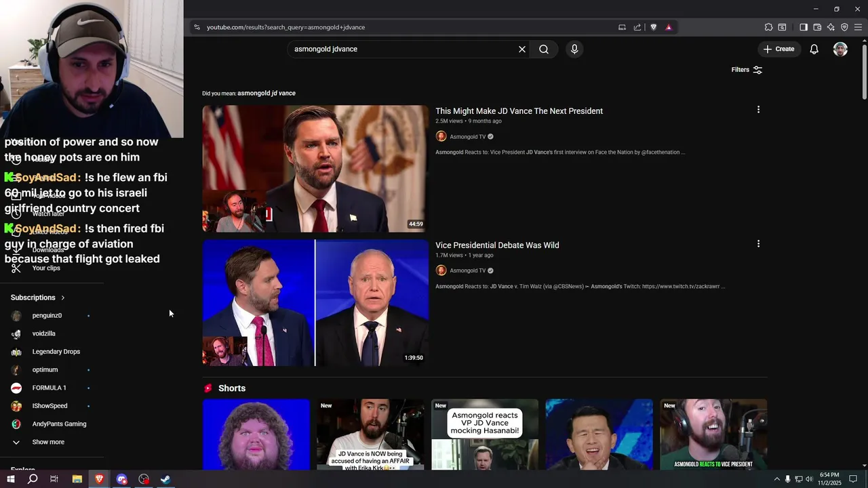The height and width of the screenshot is (488, 868).
Task: Open 'Vice Presidential Debate Was Wild' title
Action: pyautogui.click(x=497, y=245)
